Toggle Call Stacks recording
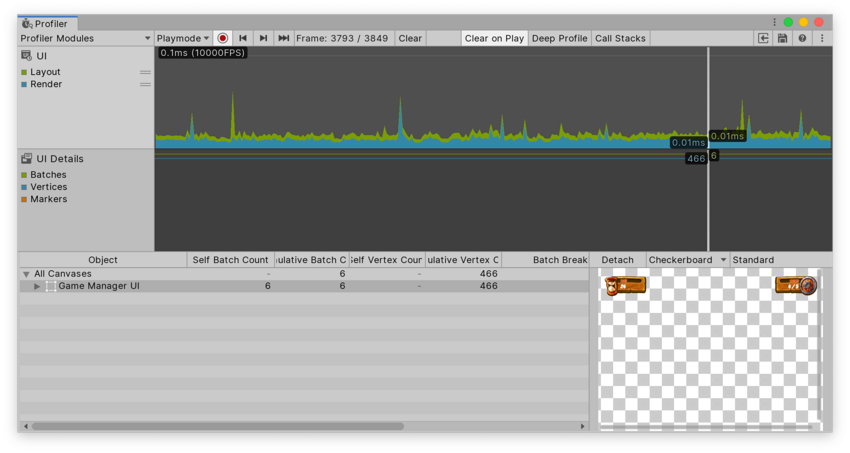Image resolution: width=850 pixels, height=453 pixels. point(620,38)
